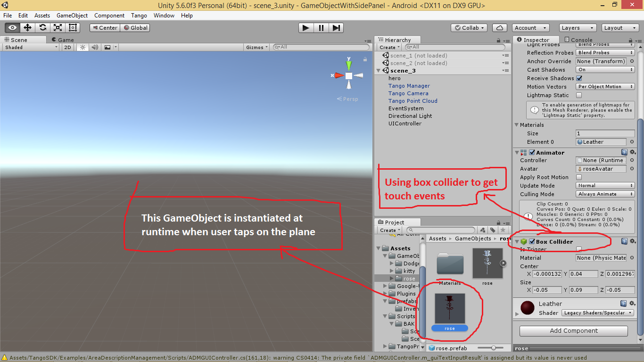Viewport: 644px width, 362px height.
Task: Pick object for Element 0 Leather
Action: pyautogui.click(x=632, y=142)
